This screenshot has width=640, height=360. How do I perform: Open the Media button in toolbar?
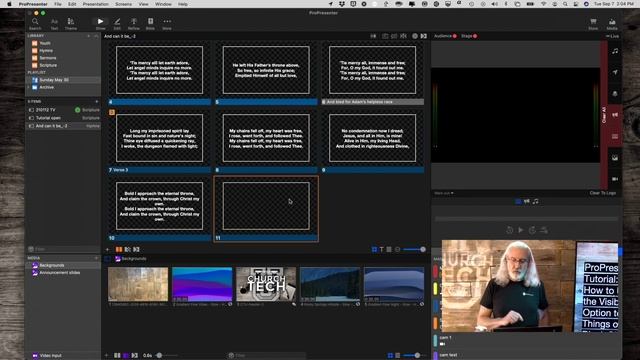(x=612, y=24)
